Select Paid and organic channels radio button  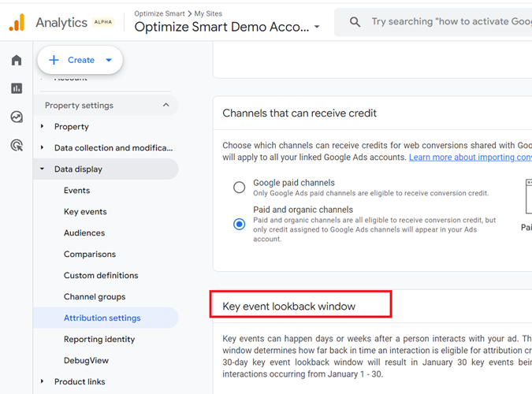[x=239, y=224]
